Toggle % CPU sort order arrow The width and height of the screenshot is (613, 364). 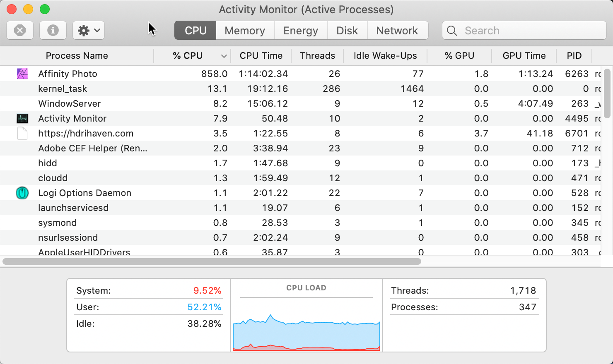[224, 56]
